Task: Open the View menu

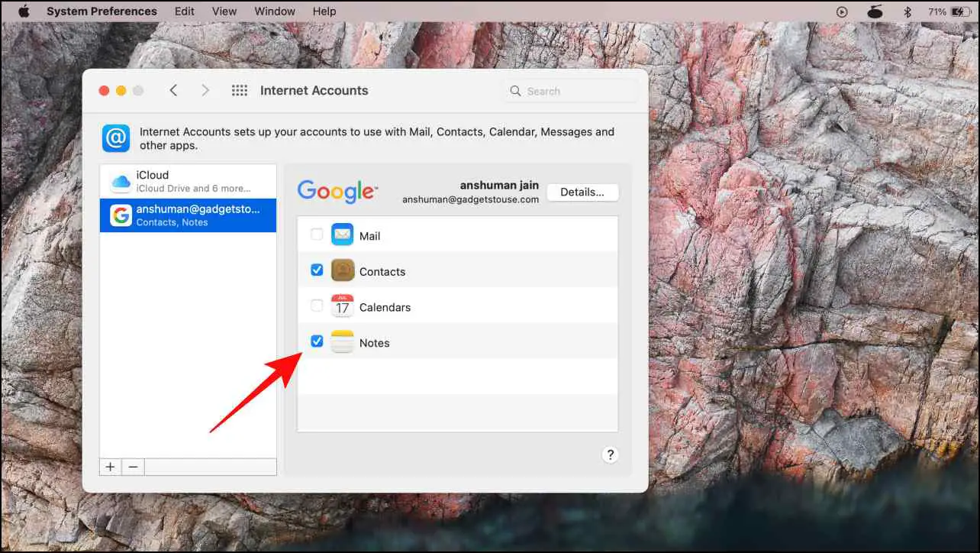Action: [224, 11]
